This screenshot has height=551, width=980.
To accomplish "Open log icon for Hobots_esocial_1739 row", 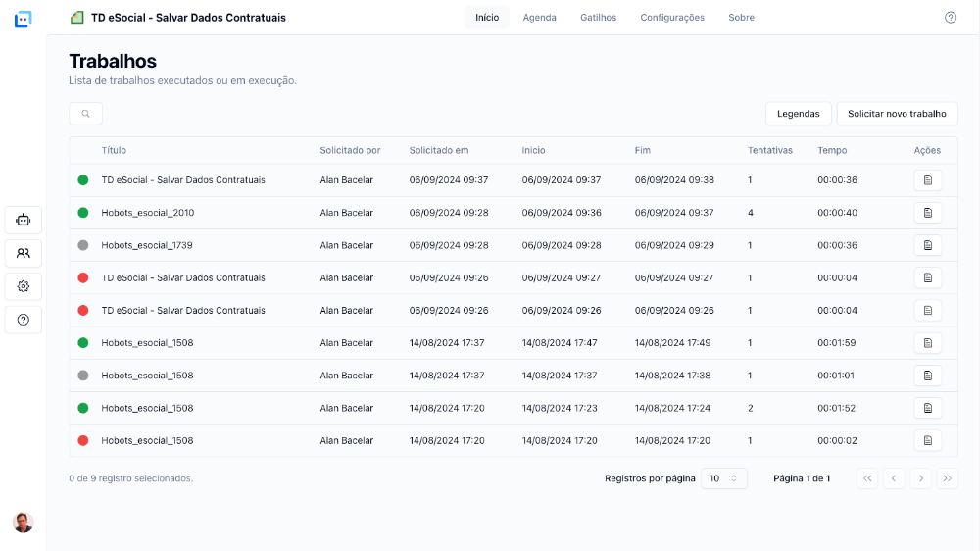I will coord(927,245).
